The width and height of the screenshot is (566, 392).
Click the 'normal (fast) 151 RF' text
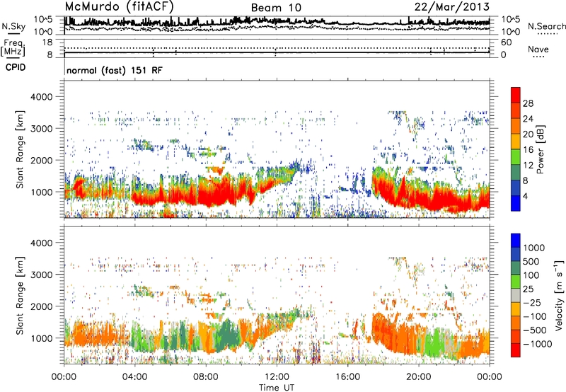115,70
